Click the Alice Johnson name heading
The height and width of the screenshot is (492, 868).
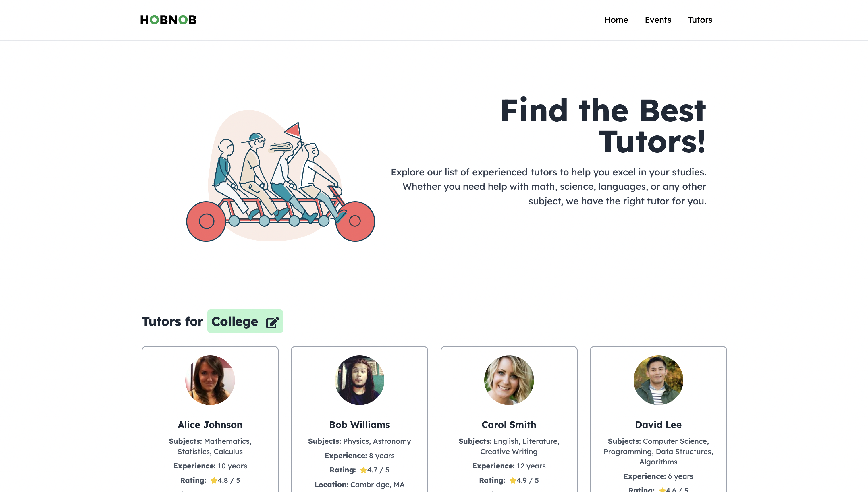(210, 425)
